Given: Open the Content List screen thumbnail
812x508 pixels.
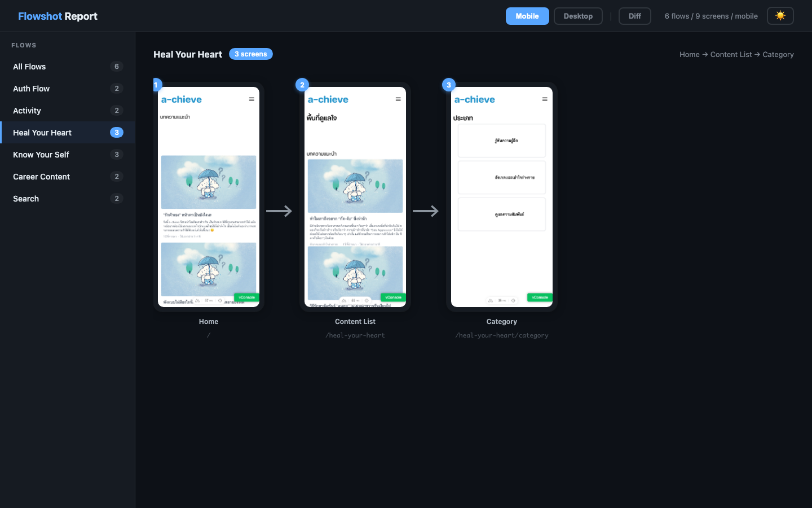Looking at the screenshot, I should 355,197.
